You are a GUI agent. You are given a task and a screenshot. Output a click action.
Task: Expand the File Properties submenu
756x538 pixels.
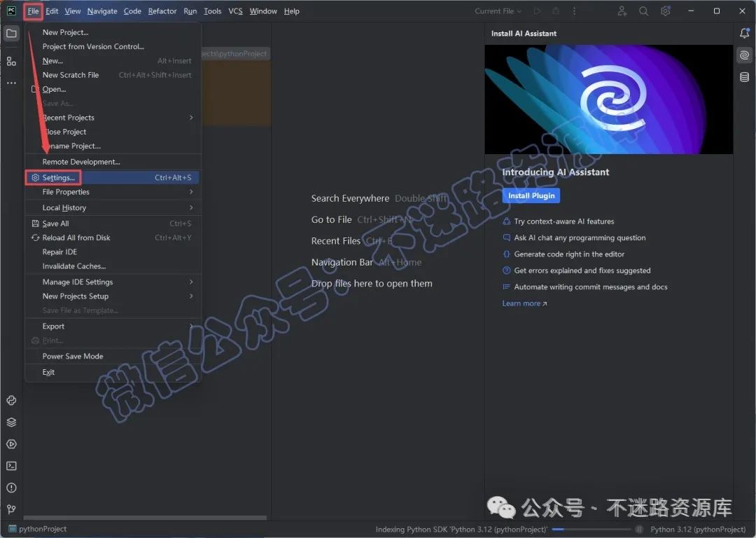(x=113, y=192)
